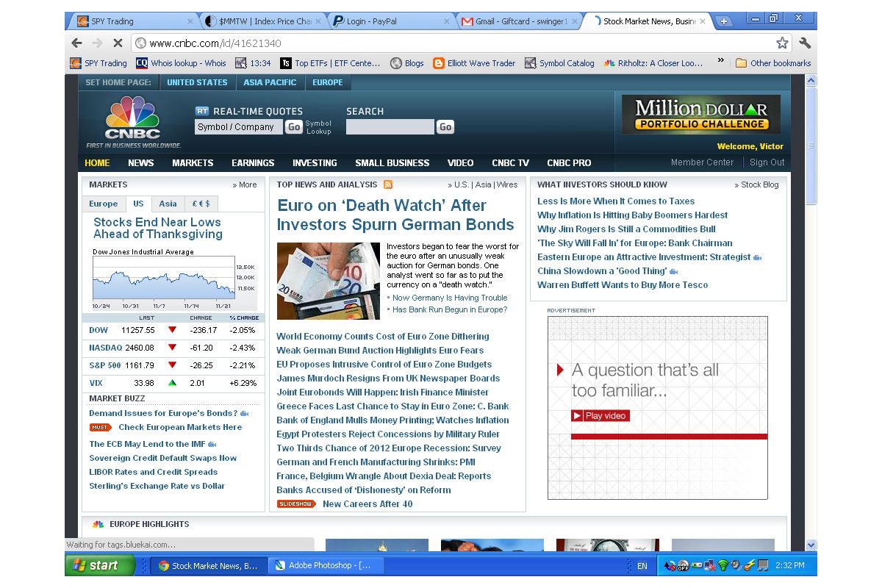Open a new tab with the plus button
The width and height of the screenshot is (882, 588).
point(723,21)
